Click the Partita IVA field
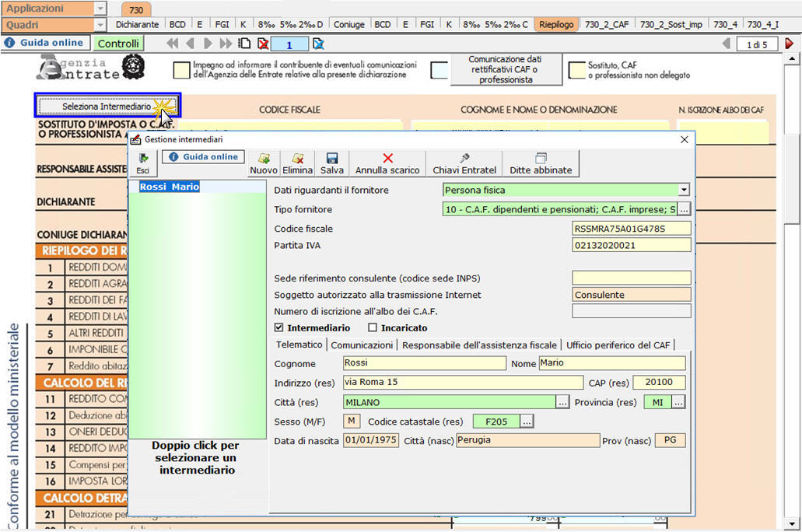Viewport: 802px width, 532px height. (631, 245)
